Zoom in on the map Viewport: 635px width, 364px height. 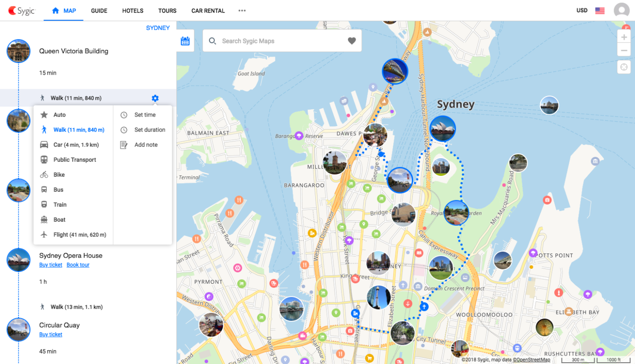point(625,37)
